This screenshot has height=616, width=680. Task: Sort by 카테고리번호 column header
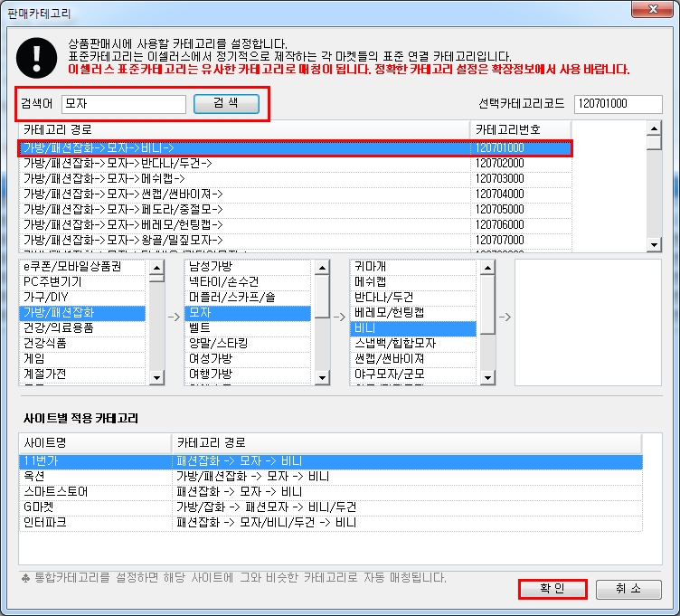coord(520,130)
